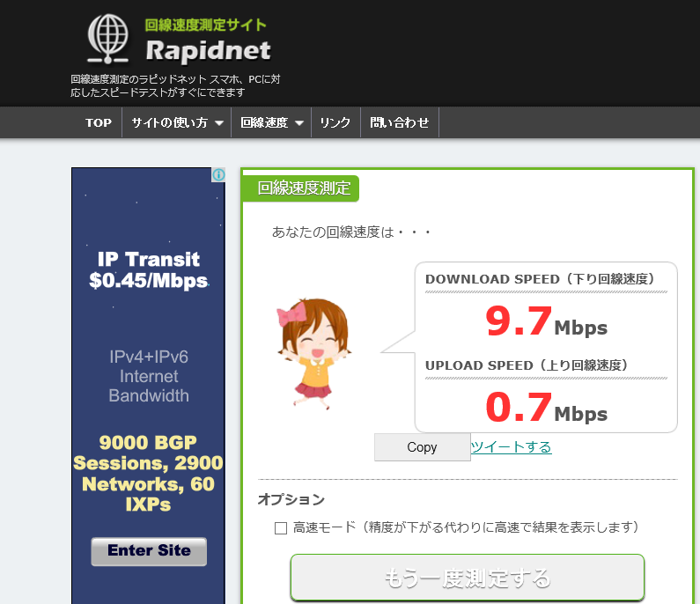Click the IPv4+IPv6 Internet Bandwidth ad text
The height and width of the screenshot is (604, 700).
tap(149, 376)
